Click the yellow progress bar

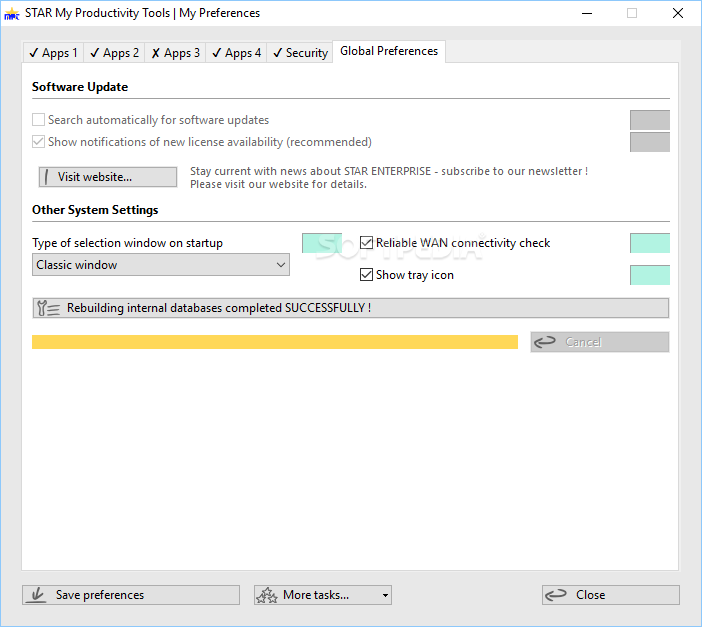point(275,342)
